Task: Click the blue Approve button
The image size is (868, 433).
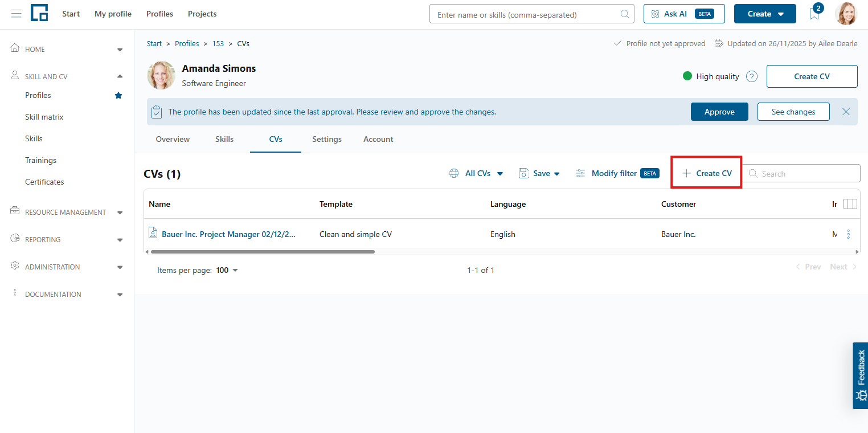Action: coord(719,112)
